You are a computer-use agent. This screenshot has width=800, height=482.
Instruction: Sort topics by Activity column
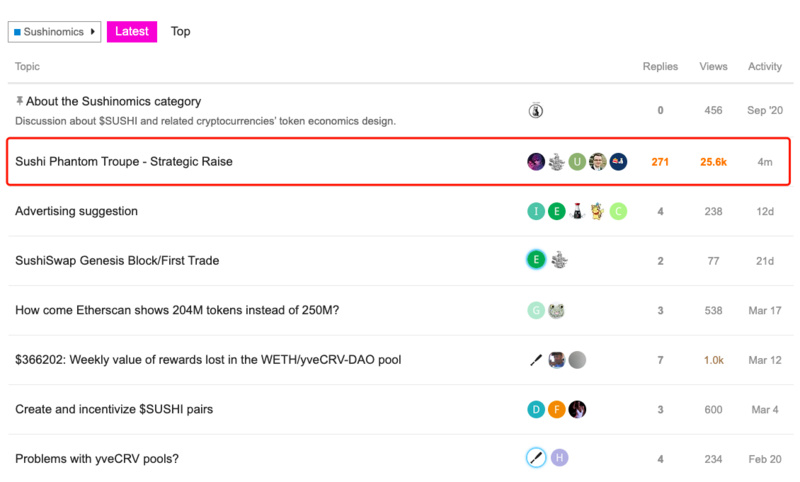tap(765, 66)
